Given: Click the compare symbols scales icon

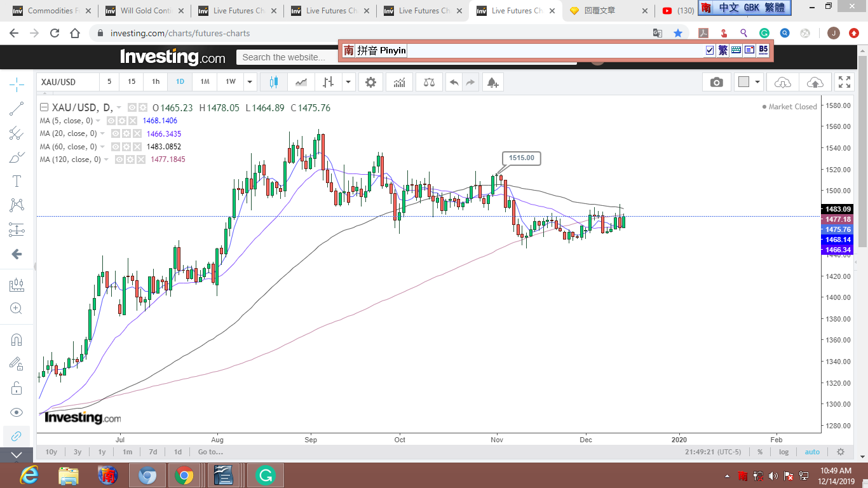Looking at the screenshot, I should pos(429,82).
